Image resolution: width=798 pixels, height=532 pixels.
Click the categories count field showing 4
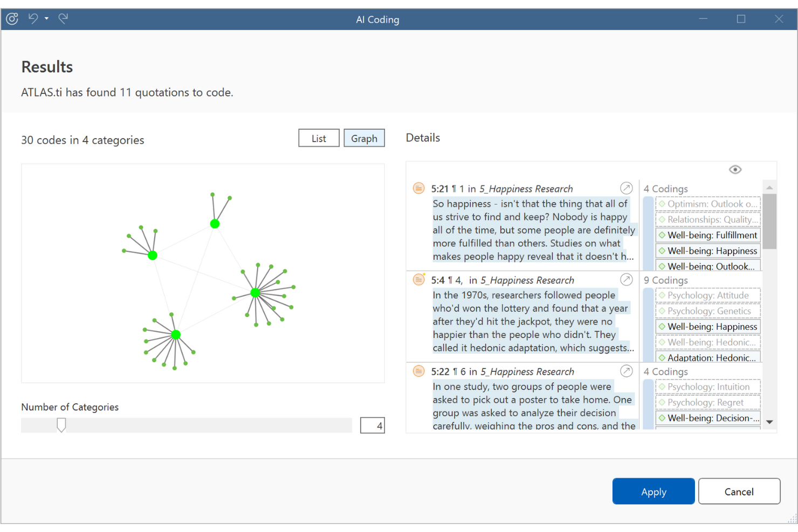click(x=372, y=425)
